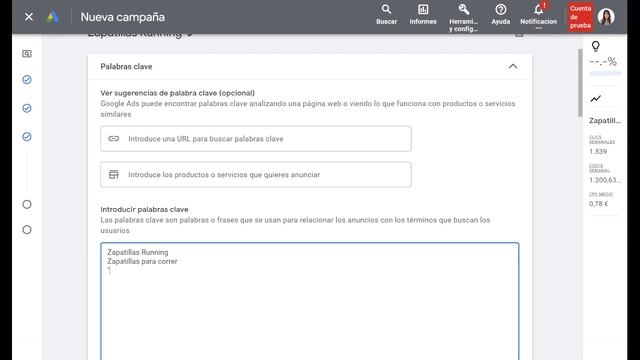Open the trend chart forecast icon
This screenshot has width=640, height=360.
coord(596,98)
